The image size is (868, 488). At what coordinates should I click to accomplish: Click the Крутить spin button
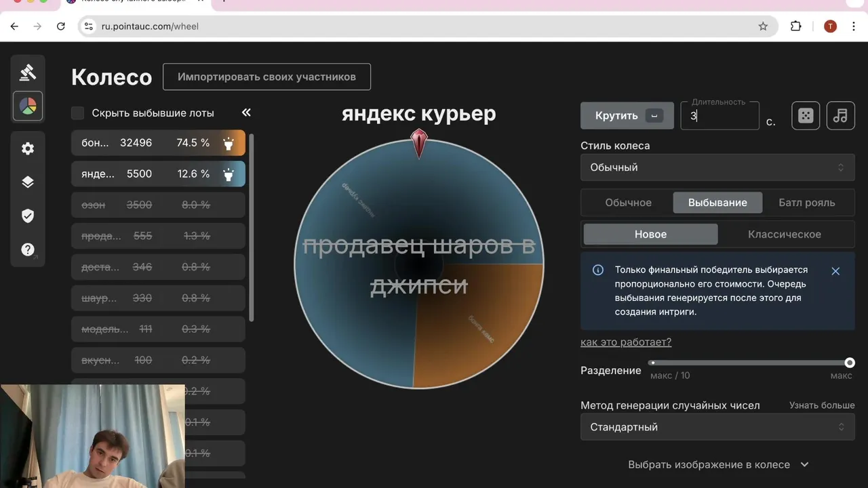pyautogui.click(x=627, y=116)
